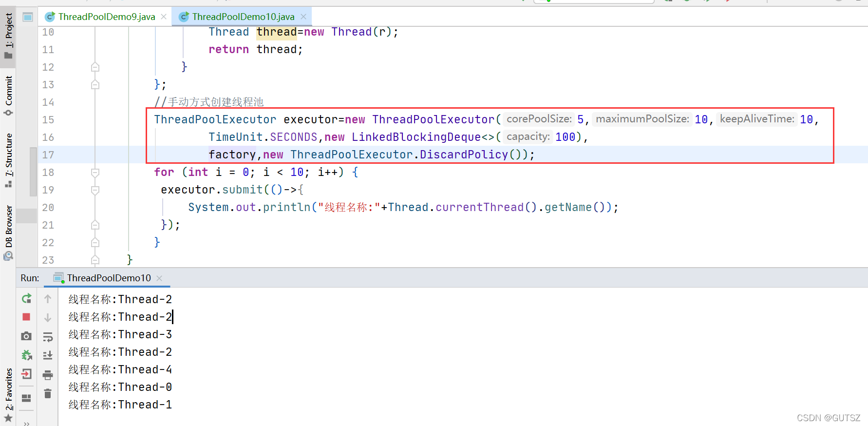Toggle scroll to end of console
The height and width of the screenshot is (426, 868).
pyautogui.click(x=48, y=355)
